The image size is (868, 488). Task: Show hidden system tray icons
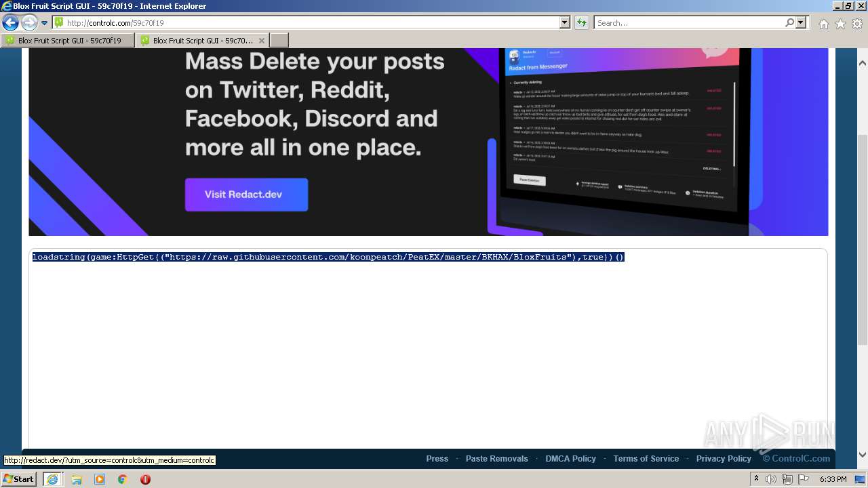(x=757, y=479)
